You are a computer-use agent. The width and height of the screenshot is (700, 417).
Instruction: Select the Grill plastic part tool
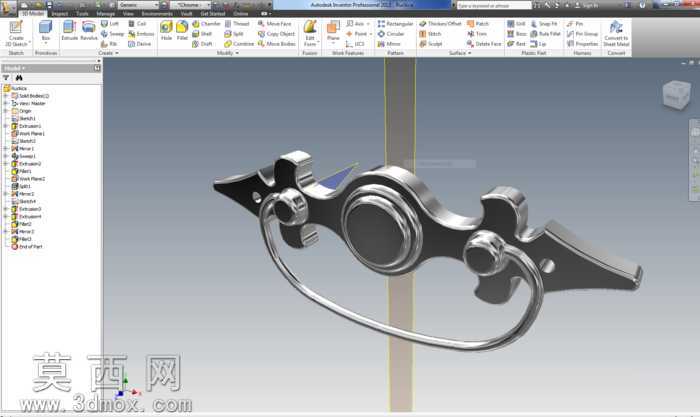coord(516,24)
